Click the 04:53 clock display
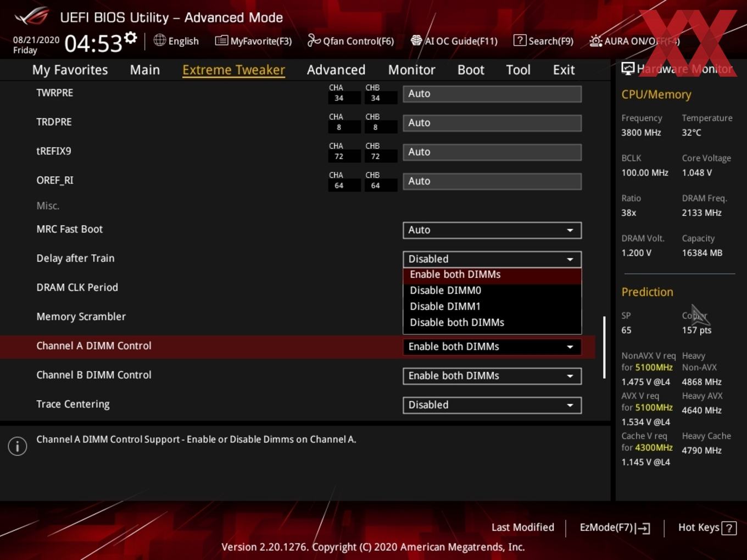This screenshot has width=747, height=560. pos(93,43)
